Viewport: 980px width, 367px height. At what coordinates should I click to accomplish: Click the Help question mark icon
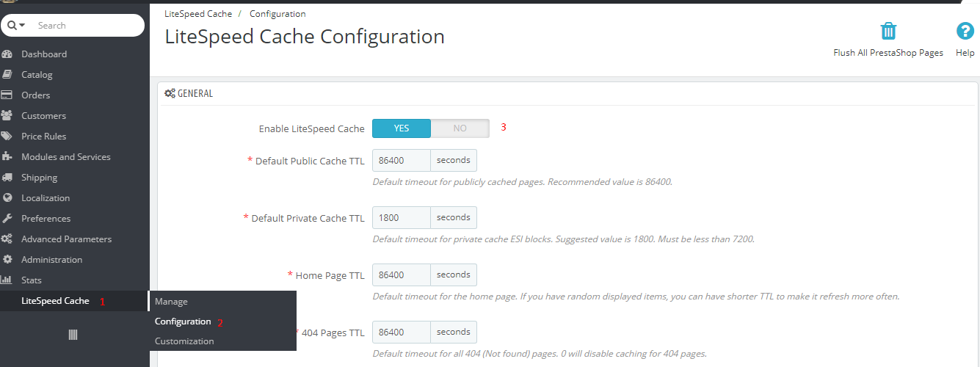pyautogui.click(x=965, y=31)
